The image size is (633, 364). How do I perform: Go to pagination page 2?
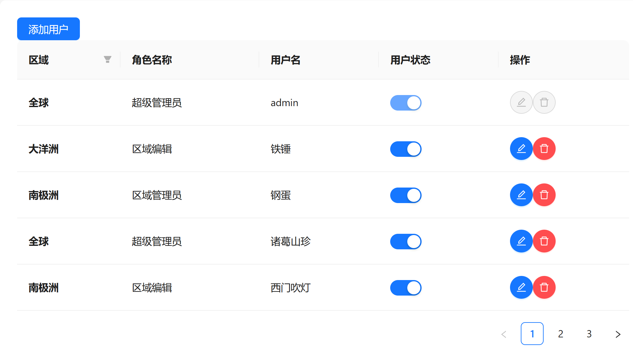coord(560,334)
